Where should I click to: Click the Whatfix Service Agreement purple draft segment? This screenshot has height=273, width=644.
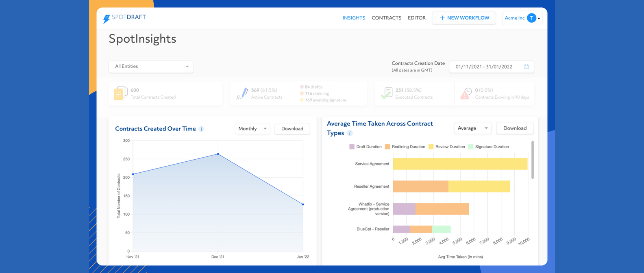coord(404,209)
